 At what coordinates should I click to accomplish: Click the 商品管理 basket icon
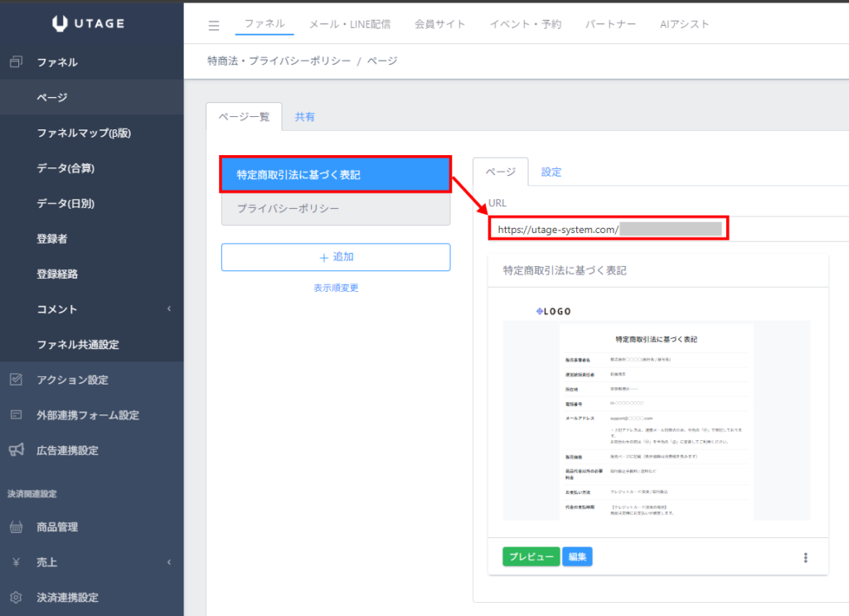click(16, 527)
